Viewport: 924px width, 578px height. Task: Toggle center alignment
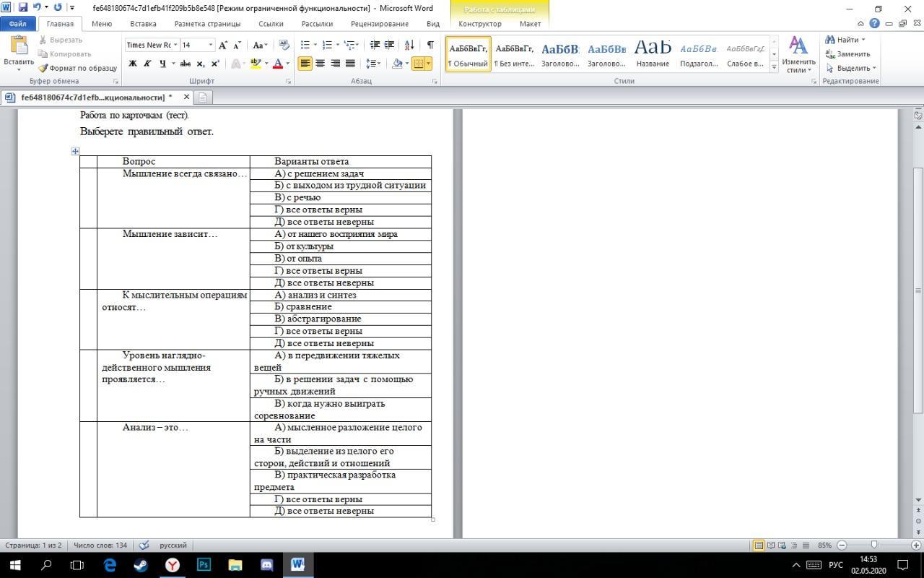(320, 64)
